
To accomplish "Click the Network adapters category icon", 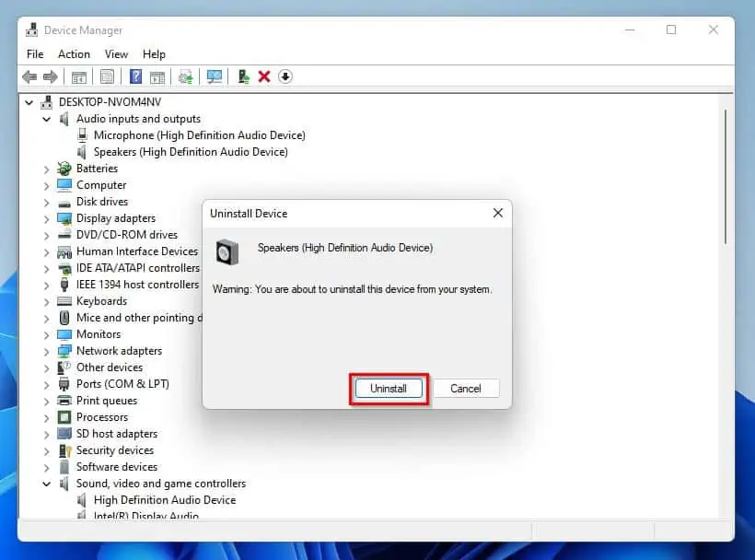I will coord(64,351).
